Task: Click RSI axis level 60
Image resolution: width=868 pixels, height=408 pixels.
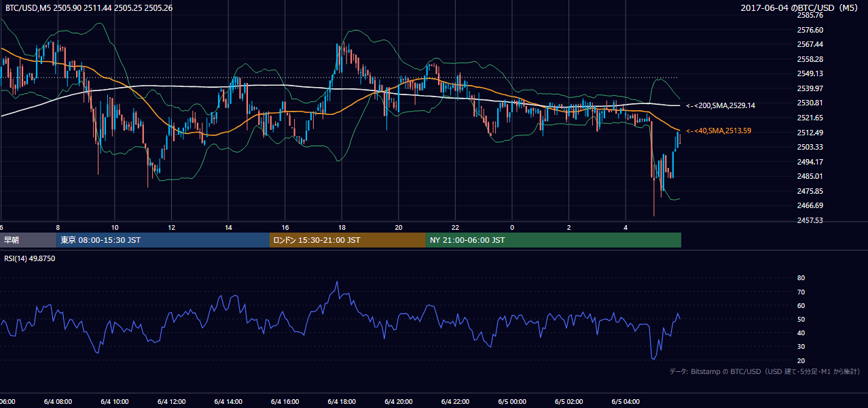Action: [801, 305]
